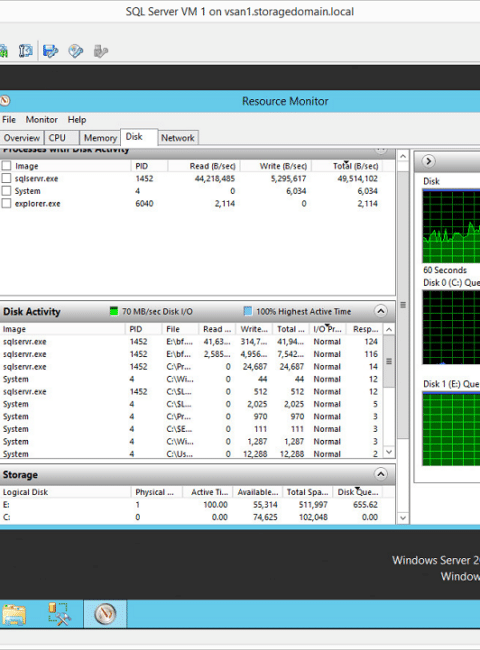
Task: Sort Storage by Active Ti... column
Action: click(x=207, y=492)
